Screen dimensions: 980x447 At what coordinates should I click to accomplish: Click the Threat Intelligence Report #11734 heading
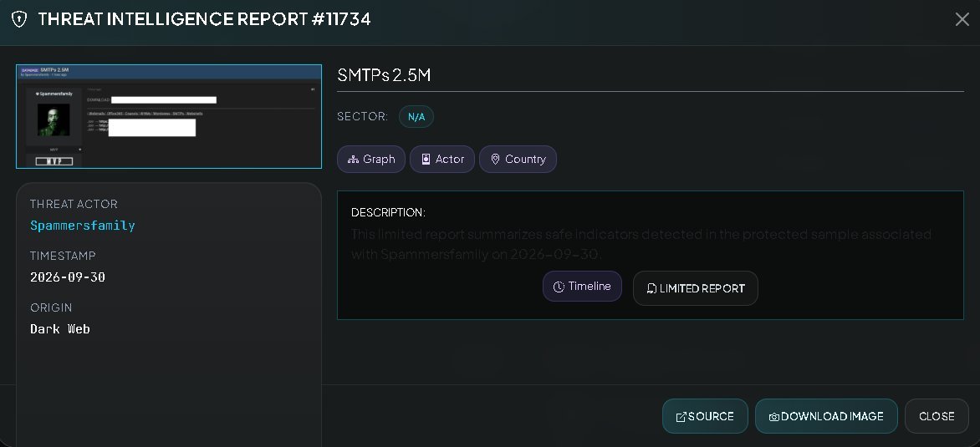204,19
